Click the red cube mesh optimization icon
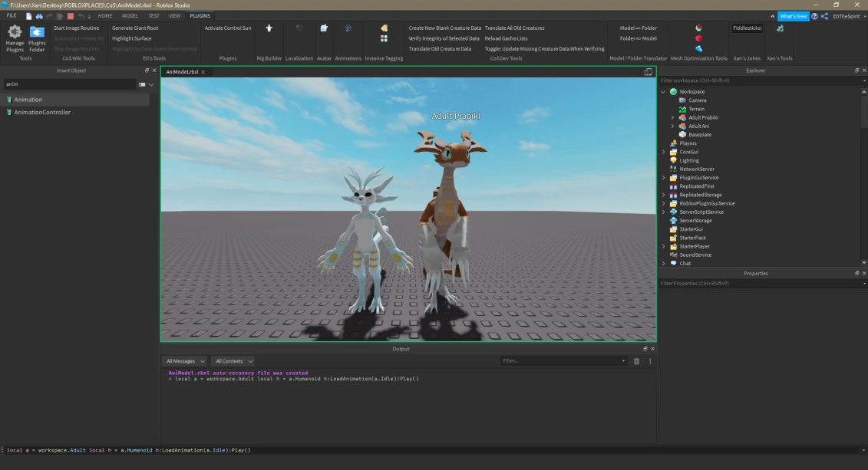The width and height of the screenshot is (868, 470). 698,38
